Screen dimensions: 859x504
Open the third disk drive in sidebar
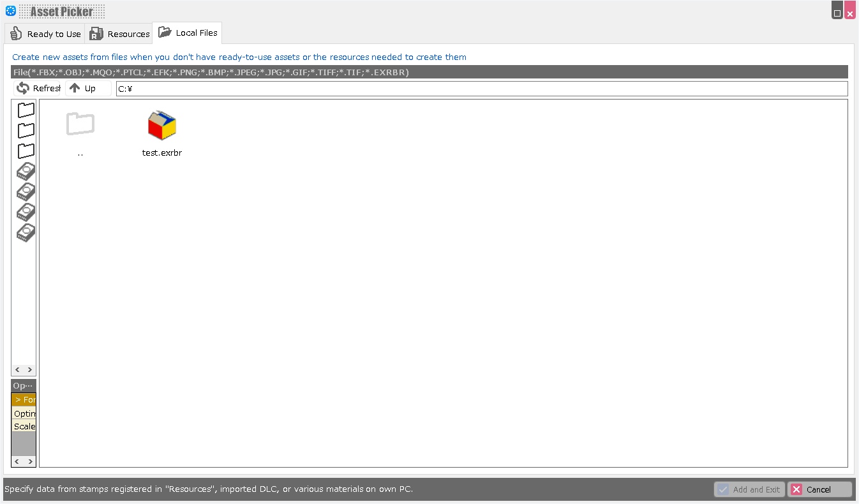click(26, 212)
